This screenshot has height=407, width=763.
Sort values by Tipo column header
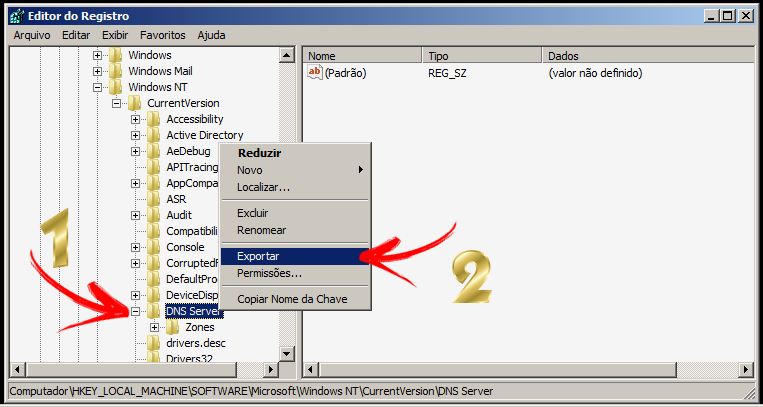(x=482, y=56)
